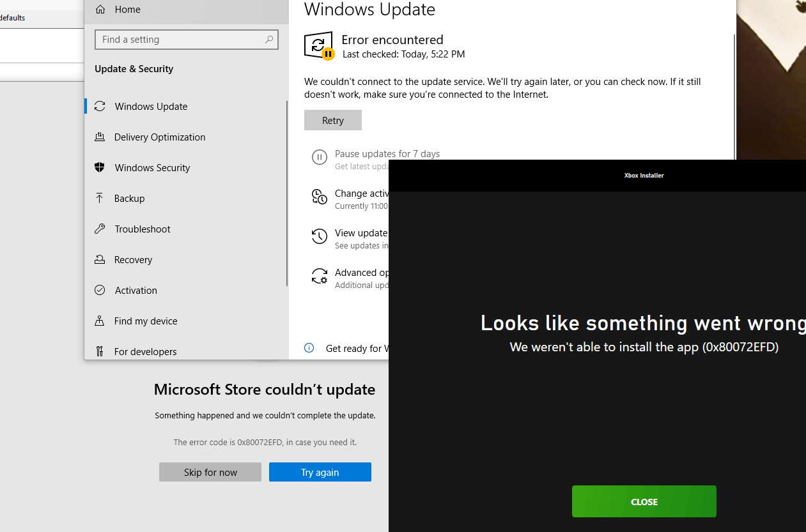Click the Advanced options gear-sync icon
Image resolution: width=806 pixels, height=532 pixels.
320,276
